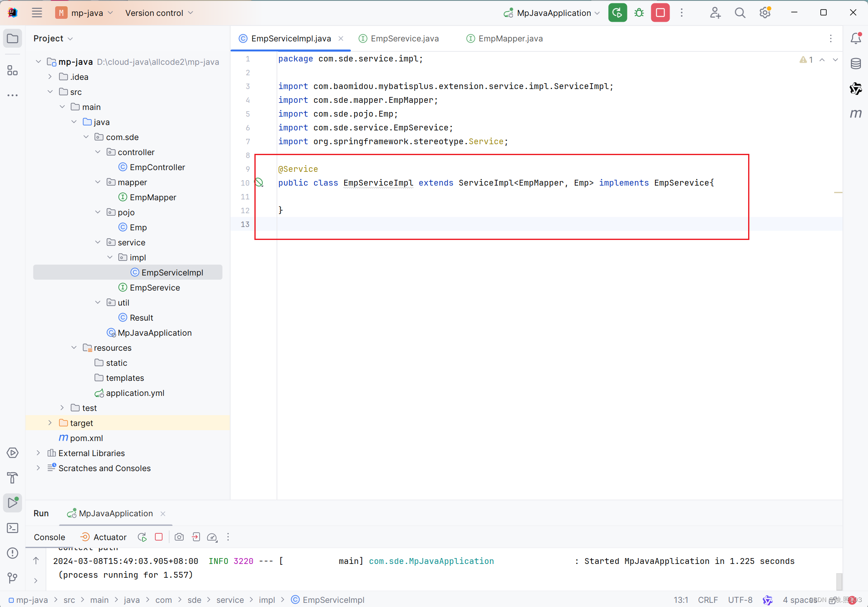Screen dimensions: 868x607
Task: Open application.yml in the project tree
Action: click(x=135, y=393)
